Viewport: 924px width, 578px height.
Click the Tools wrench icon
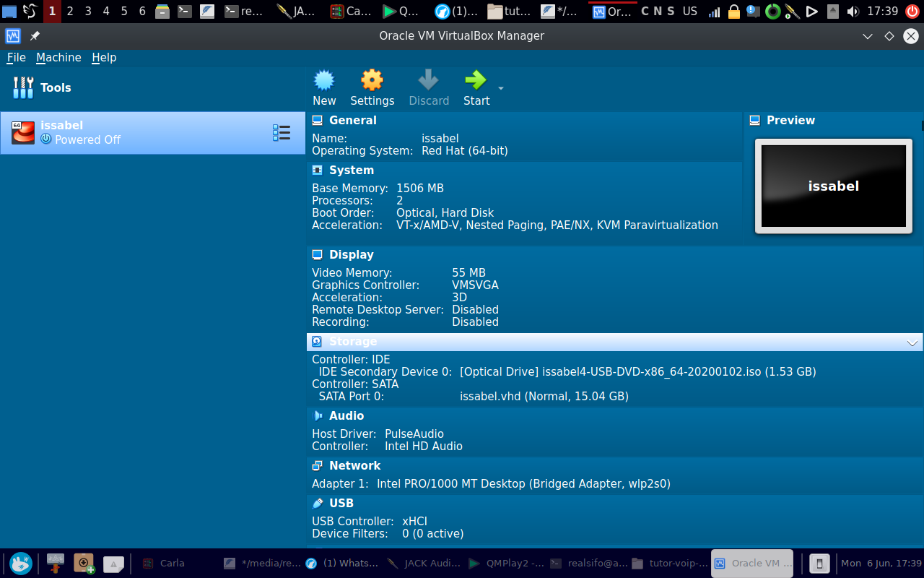23,87
